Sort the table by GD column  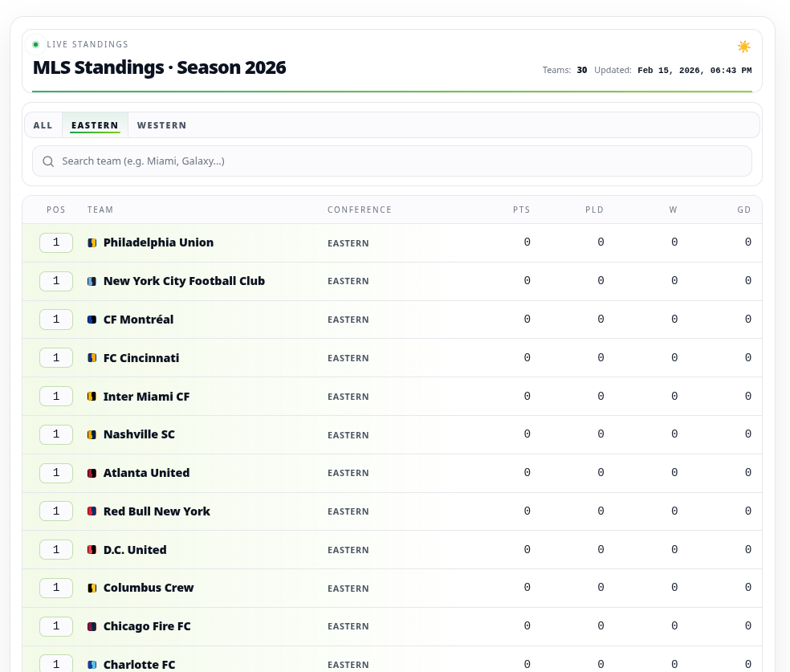(x=743, y=210)
